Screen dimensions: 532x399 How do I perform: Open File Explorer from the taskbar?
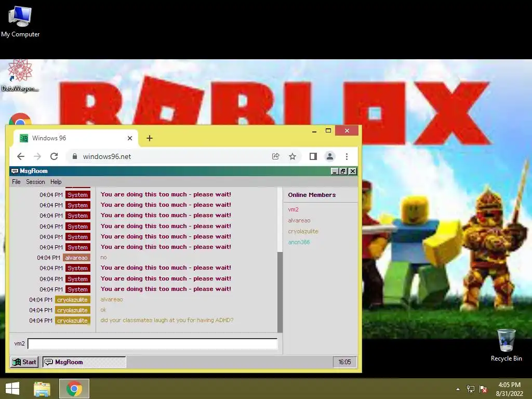click(x=42, y=389)
